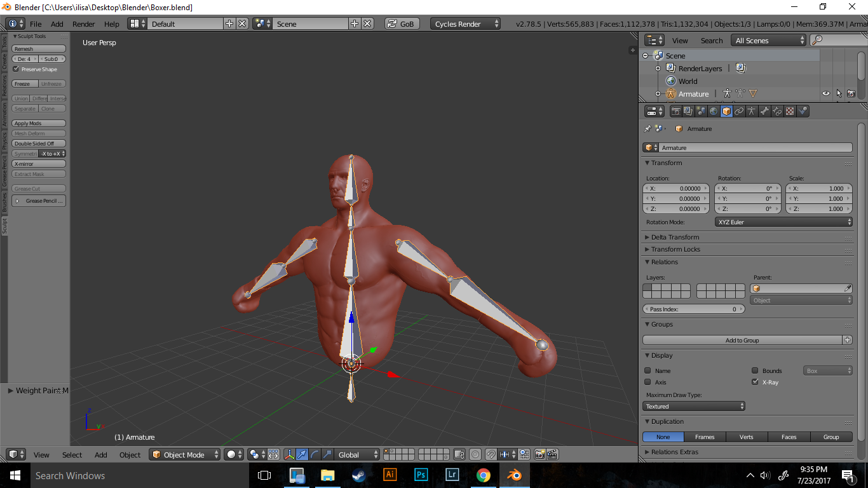868x488 pixels.
Task: Click the Add to Group button
Action: [x=742, y=340]
